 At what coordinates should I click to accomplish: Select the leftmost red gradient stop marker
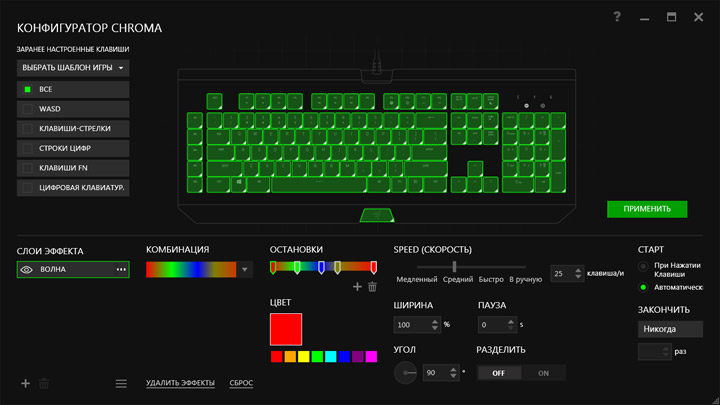point(273,267)
